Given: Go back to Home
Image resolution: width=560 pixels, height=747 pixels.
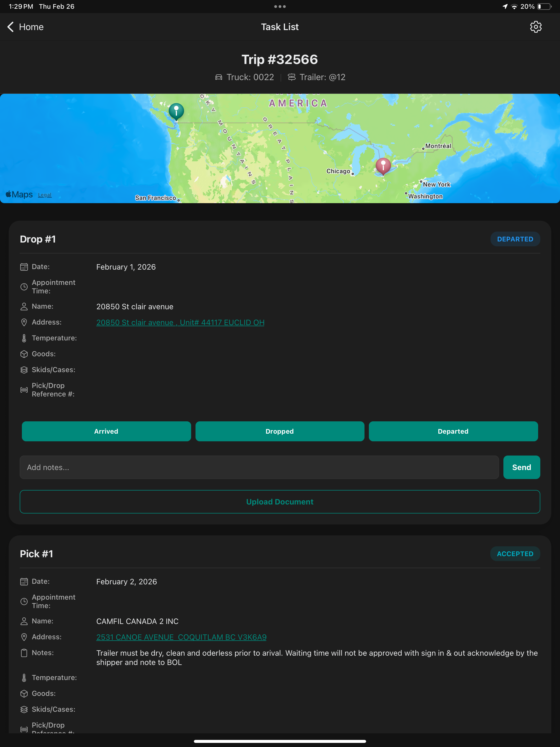Looking at the screenshot, I should tap(26, 27).
